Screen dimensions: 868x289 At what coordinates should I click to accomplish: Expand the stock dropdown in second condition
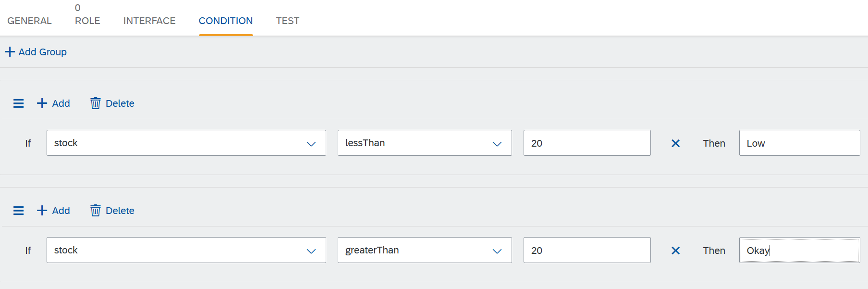pos(311,251)
